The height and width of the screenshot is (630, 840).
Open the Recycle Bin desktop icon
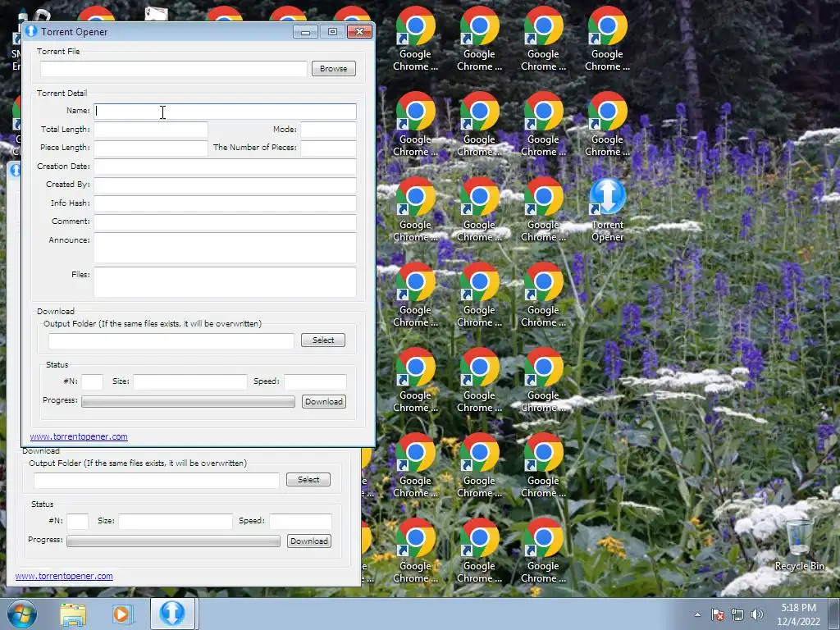pyautogui.click(x=799, y=545)
